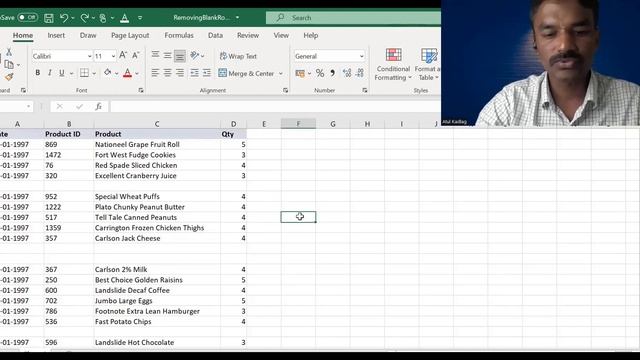Click the Borders icon

[x=84, y=73]
